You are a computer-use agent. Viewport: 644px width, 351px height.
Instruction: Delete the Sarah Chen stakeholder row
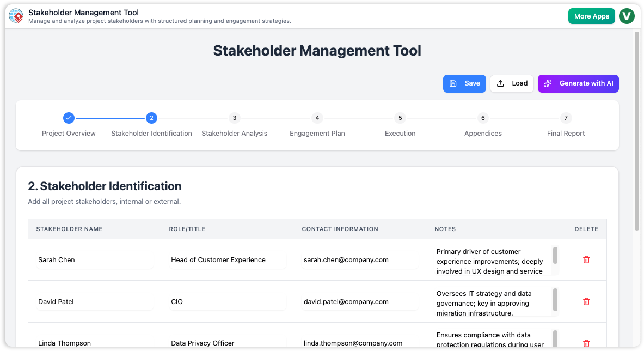[x=586, y=260]
